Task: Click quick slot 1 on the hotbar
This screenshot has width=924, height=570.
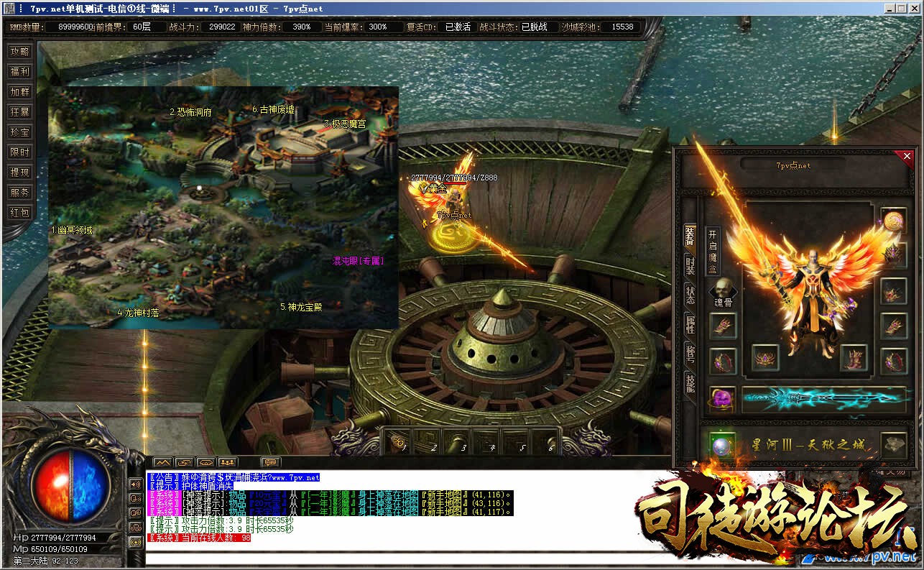Action: pos(399,441)
